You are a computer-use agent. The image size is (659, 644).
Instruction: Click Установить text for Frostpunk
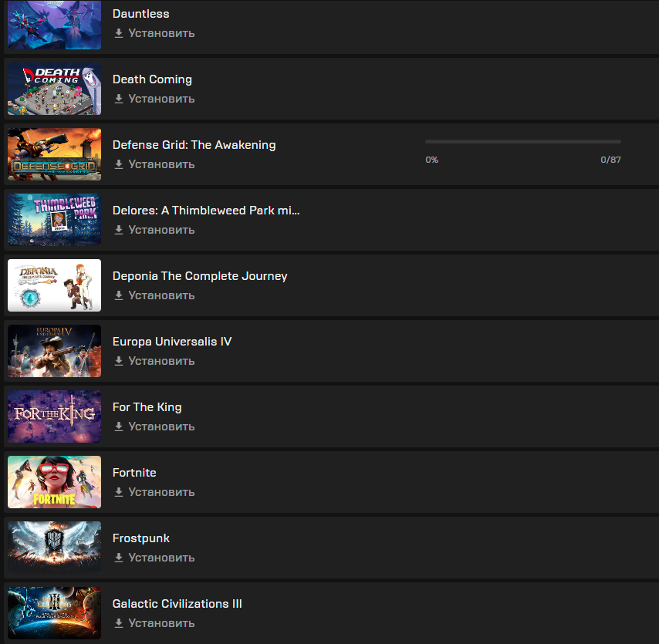point(161,558)
